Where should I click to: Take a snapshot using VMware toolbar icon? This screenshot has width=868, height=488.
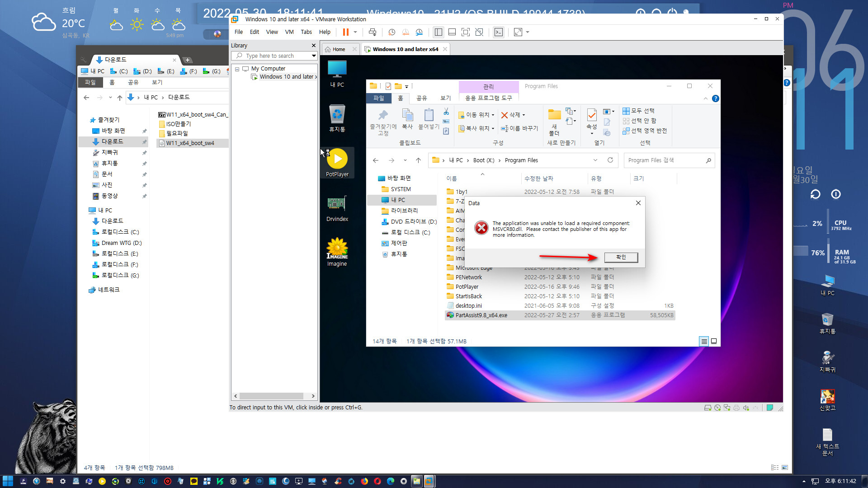[x=392, y=32]
